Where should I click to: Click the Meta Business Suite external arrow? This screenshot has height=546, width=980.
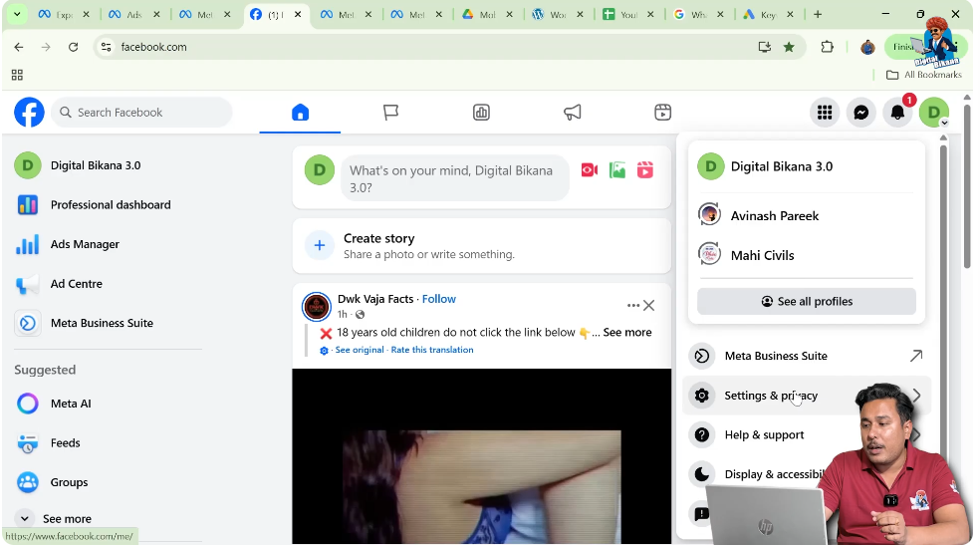[x=916, y=356]
